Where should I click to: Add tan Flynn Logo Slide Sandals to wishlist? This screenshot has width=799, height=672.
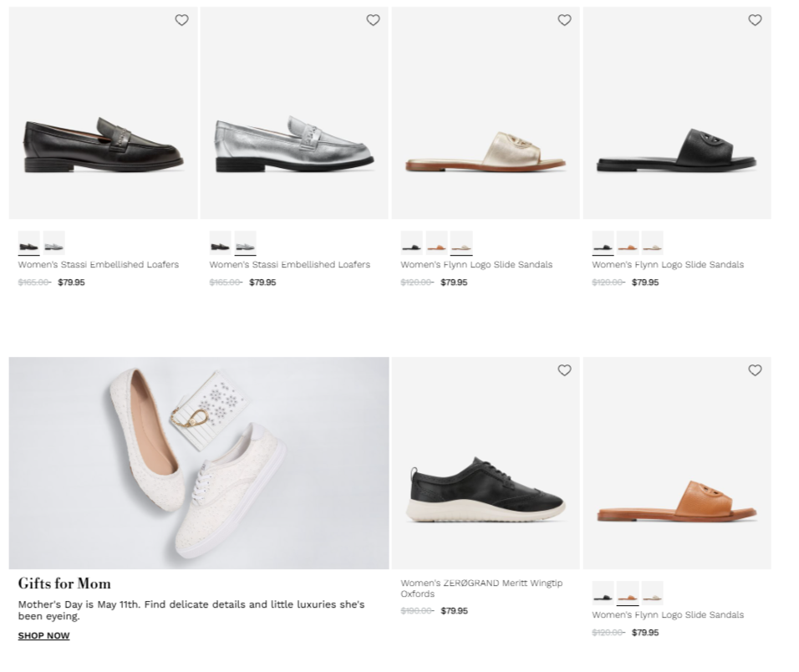coord(755,370)
